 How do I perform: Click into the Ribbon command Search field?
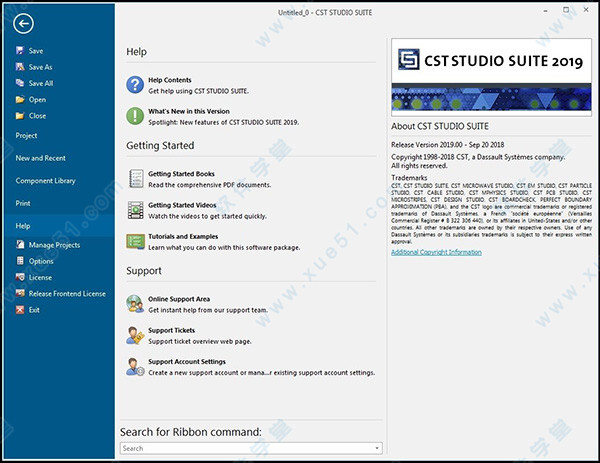pos(251,448)
